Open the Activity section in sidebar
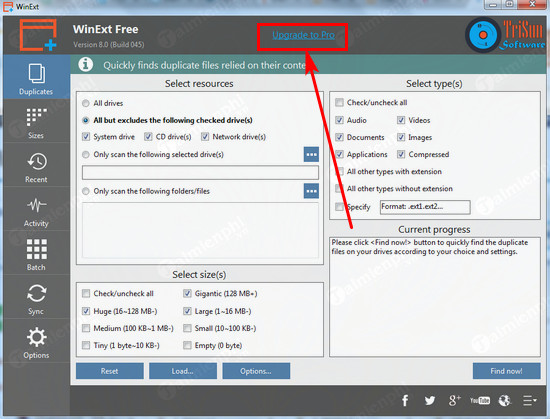 pyautogui.click(x=36, y=209)
